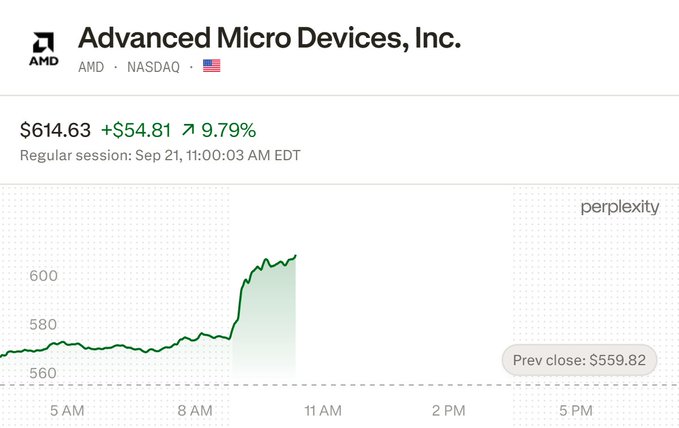The height and width of the screenshot is (428, 679).
Task: Click the AMD company logo
Action: coord(44,49)
